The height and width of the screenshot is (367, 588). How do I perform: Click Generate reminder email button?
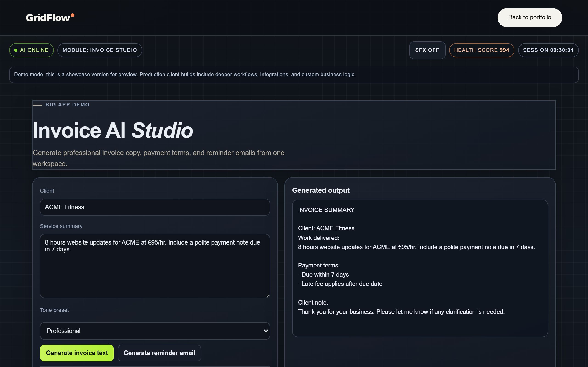tap(159, 353)
